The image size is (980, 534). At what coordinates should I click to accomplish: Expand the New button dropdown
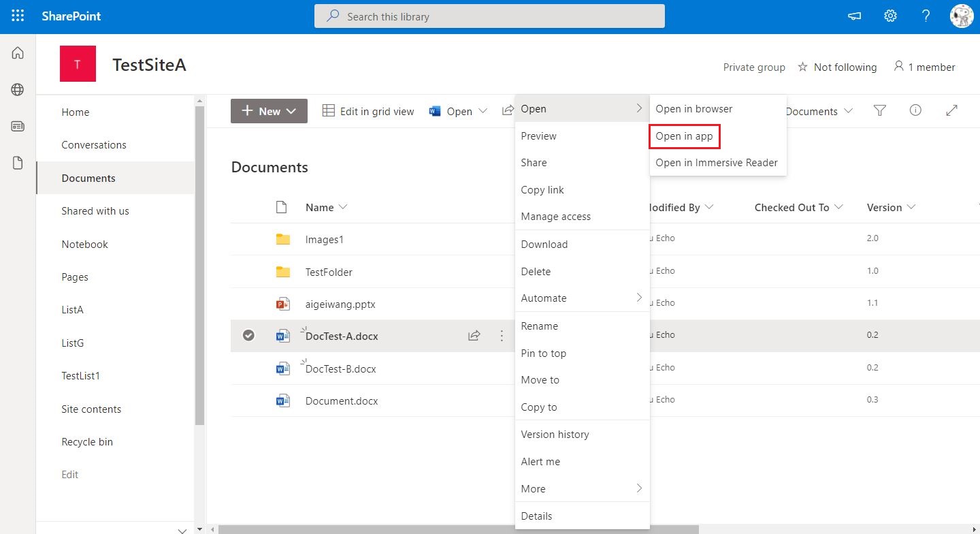pyautogui.click(x=291, y=111)
